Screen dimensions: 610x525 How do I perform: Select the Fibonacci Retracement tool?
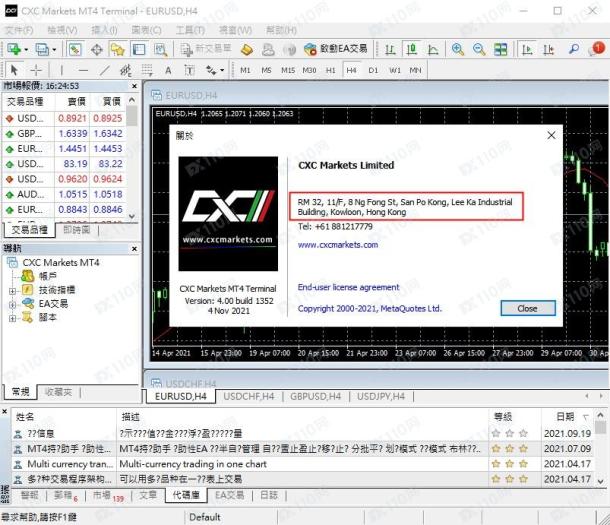pyautogui.click(x=147, y=70)
